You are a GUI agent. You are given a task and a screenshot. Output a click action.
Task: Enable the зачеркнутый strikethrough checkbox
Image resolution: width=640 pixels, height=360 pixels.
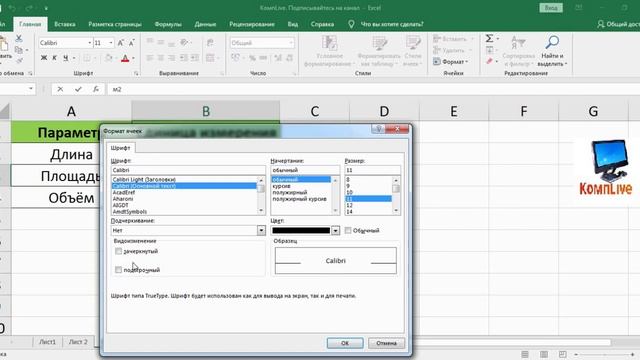118,251
